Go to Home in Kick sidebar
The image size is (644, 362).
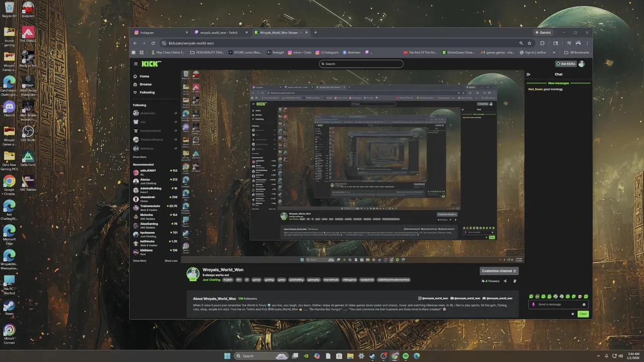point(144,76)
